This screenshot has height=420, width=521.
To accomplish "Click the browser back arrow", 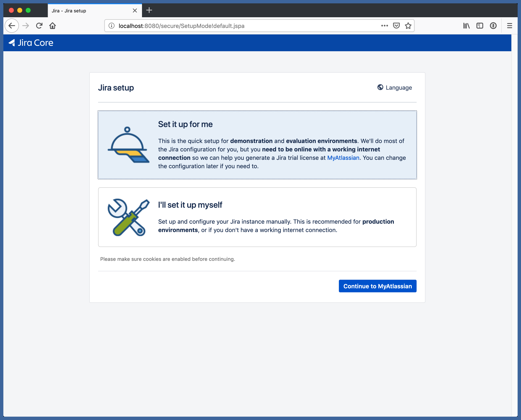I will 12,26.
